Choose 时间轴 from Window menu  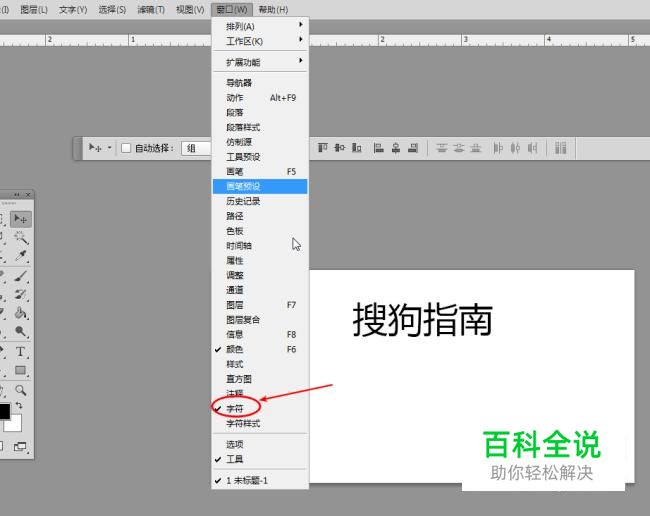pos(260,246)
